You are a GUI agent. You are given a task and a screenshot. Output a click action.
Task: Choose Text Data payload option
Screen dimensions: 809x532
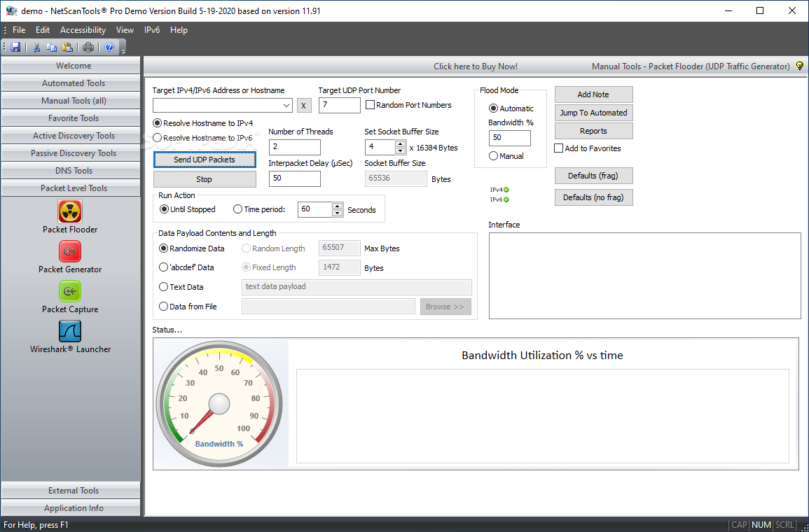tap(181, 286)
